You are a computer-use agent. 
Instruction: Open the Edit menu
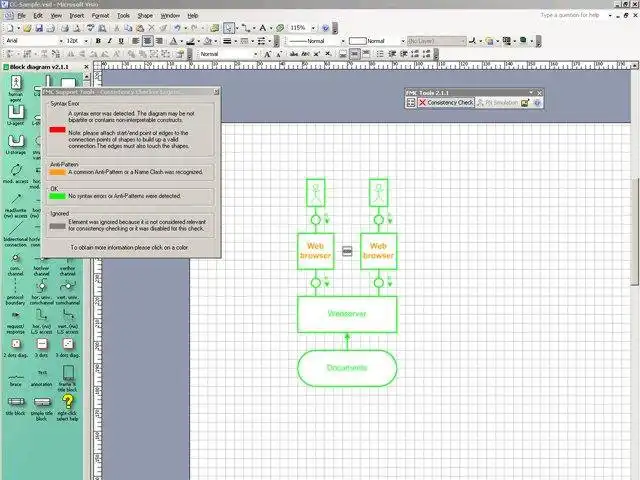point(38,16)
